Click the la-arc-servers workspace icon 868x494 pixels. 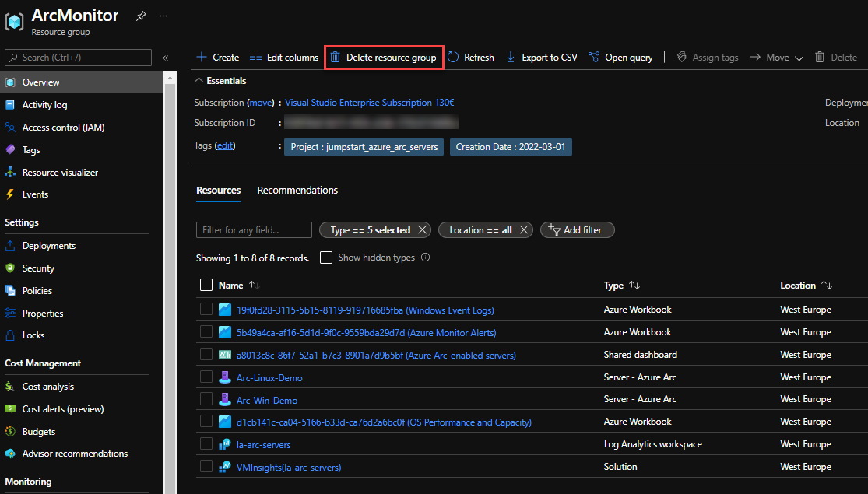(x=225, y=444)
